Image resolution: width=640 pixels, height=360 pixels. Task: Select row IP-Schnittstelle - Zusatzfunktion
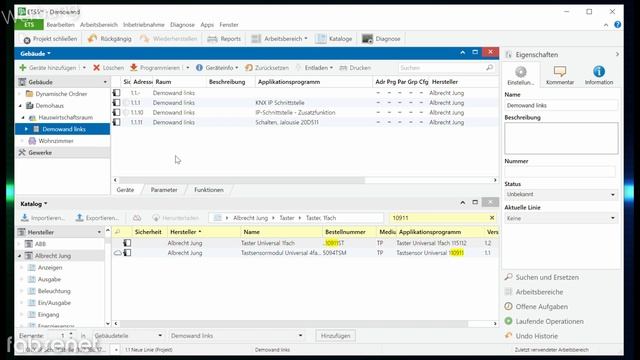(305, 113)
